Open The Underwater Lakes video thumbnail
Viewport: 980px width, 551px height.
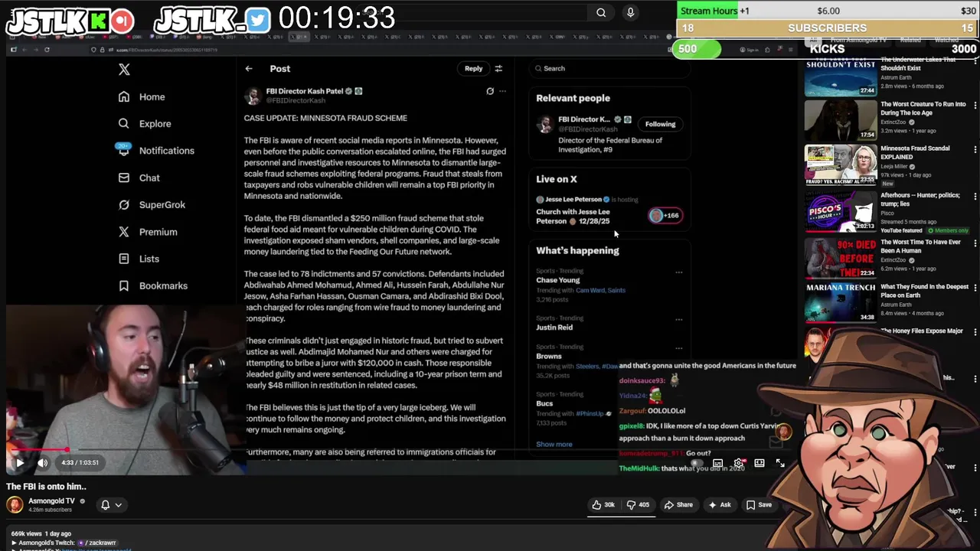841,77
